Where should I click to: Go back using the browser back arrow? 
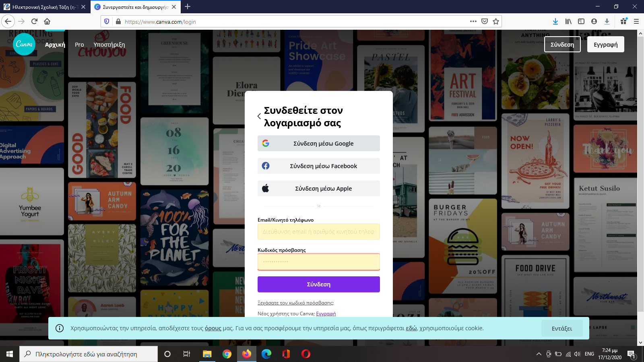[x=8, y=21]
